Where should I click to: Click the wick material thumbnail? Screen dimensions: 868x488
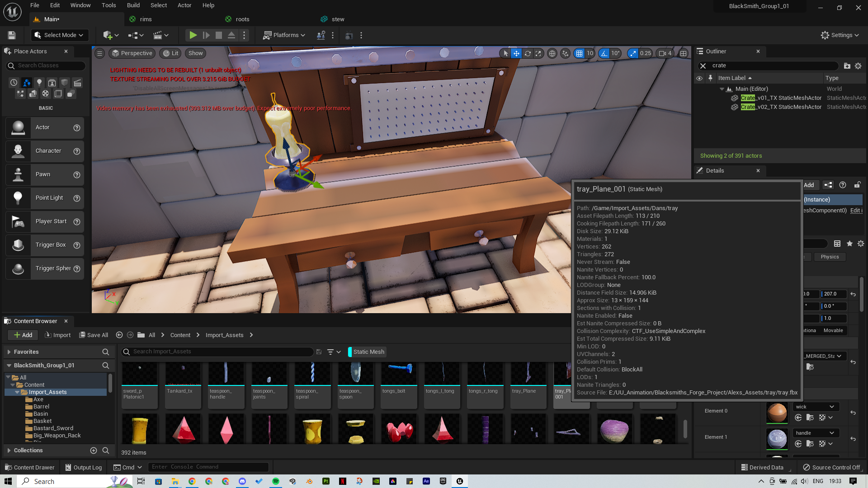(x=777, y=413)
